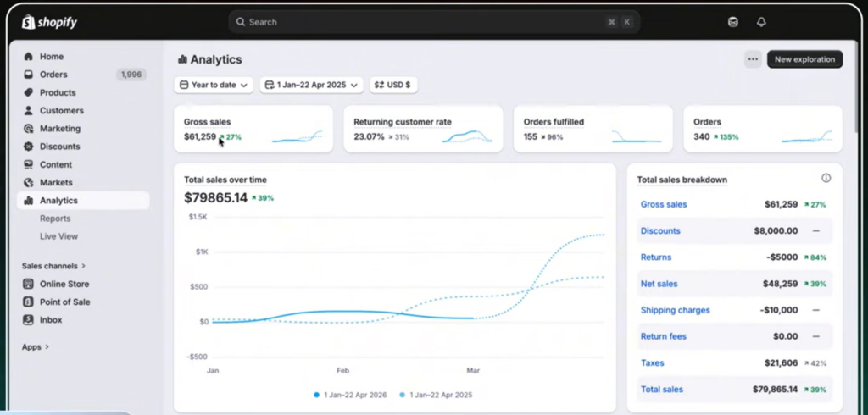Image resolution: width=868 pixels, height=415 pixels.
Task: Click the Analytics heading chart icon
Action: coord(182,59)
